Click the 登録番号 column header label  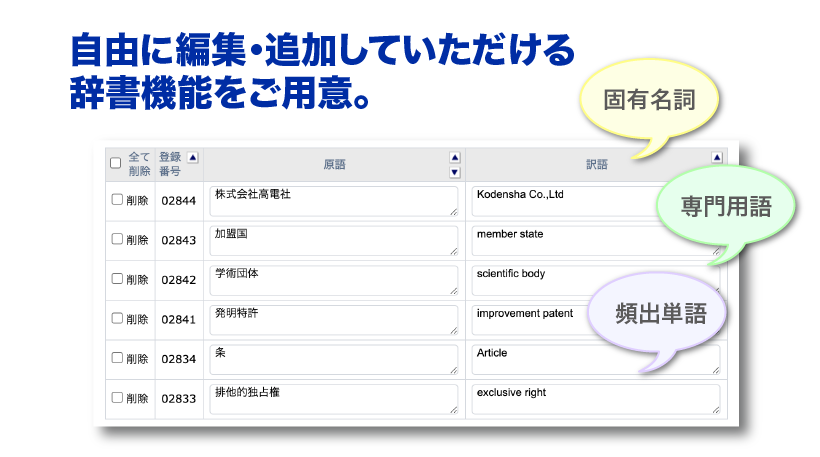pos(170,164)
